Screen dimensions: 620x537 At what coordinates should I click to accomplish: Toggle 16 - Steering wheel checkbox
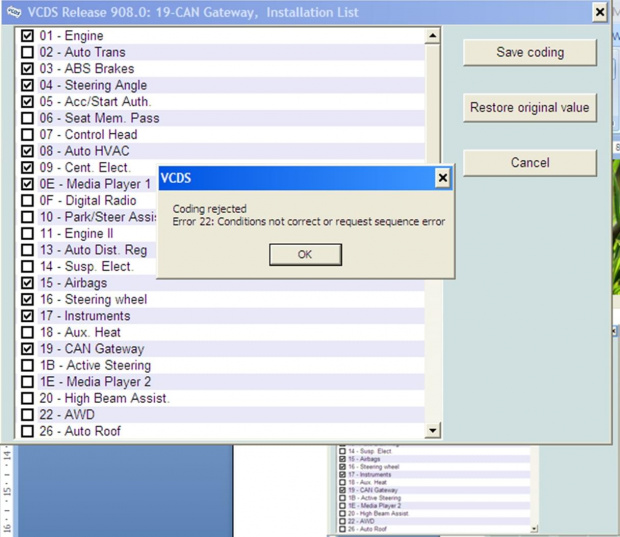[x=27, y=299]
